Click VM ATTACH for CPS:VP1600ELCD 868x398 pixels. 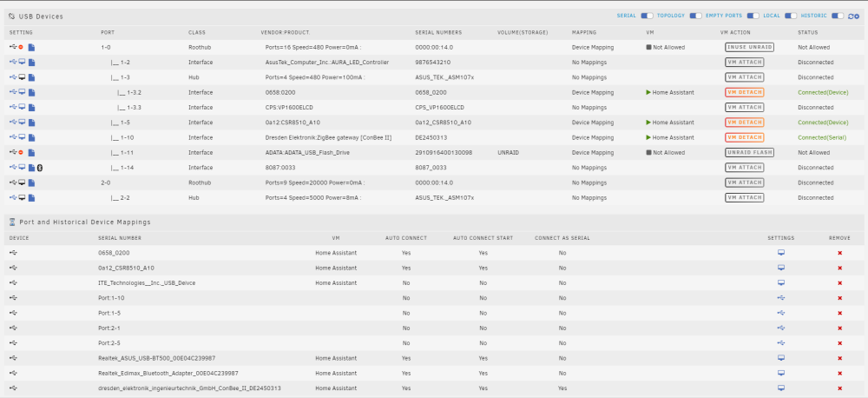pyautogui.click(x=745, y=107)
